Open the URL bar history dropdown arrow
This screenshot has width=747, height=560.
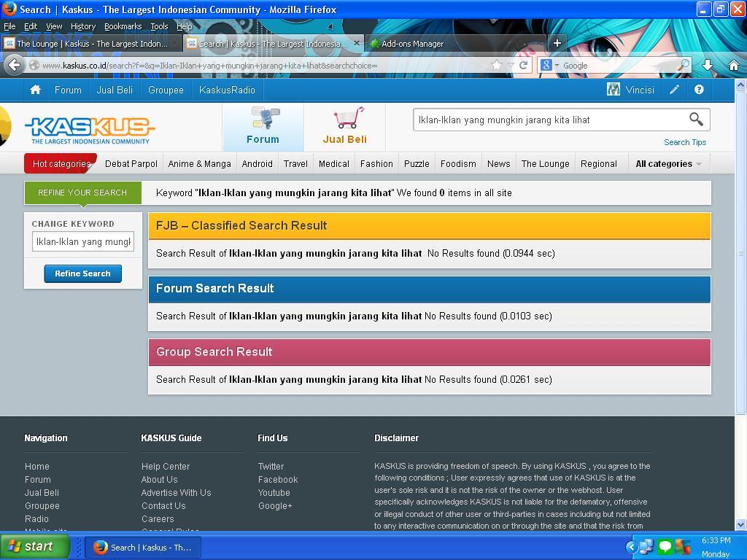coord(511,66)
